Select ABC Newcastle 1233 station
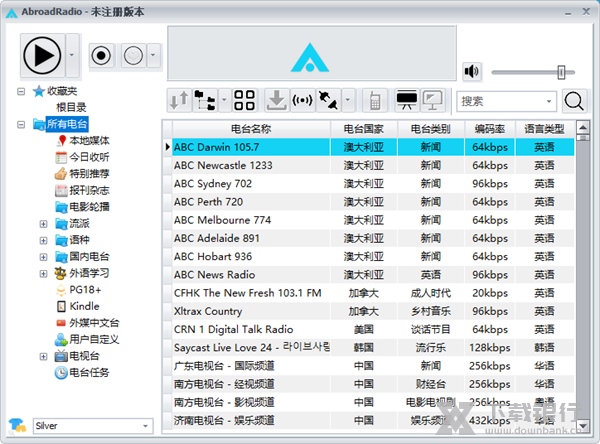Screen dimensions: 600x444 373,165
